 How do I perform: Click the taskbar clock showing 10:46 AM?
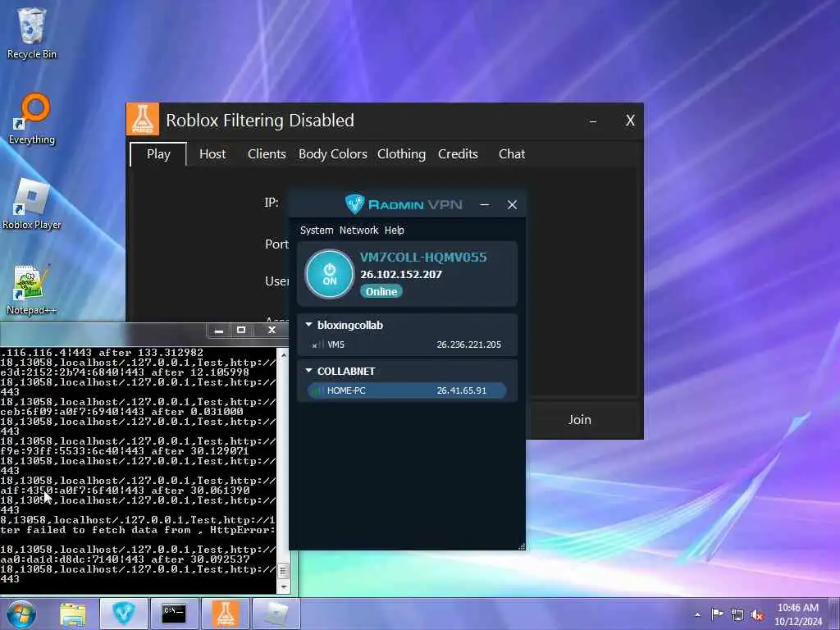pyautogui.click(x=798, y=614)
